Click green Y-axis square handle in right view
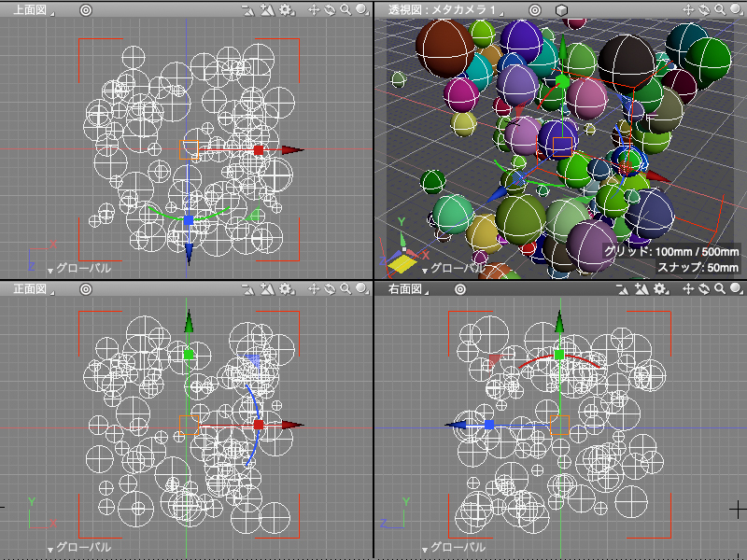The image size is (747, 560). [x=559, y=355]
